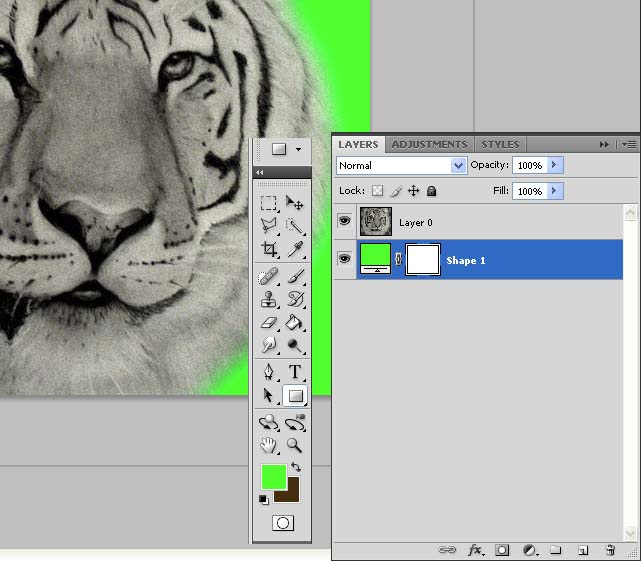641x563 pixels.
Task: Open the Opacity slider arrow
Action: point(556,165)
